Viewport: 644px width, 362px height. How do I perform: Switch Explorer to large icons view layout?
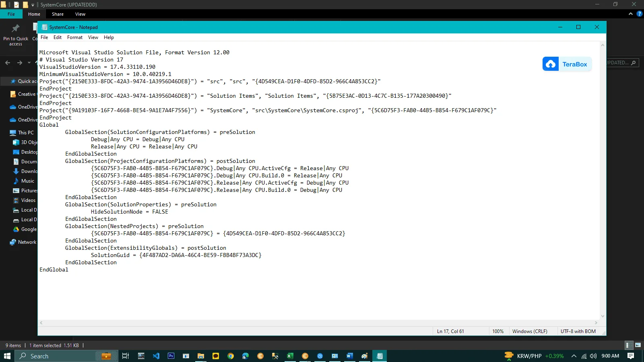pos(638,345)
